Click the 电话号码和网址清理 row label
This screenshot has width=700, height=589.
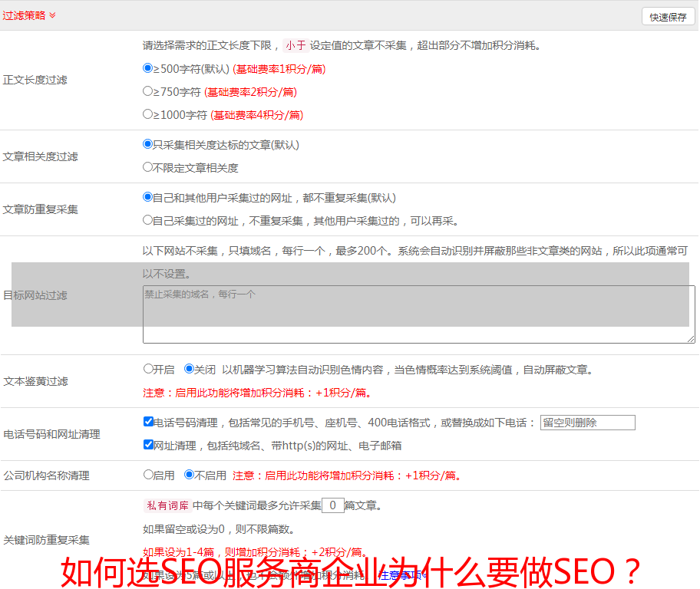[51, 434]
